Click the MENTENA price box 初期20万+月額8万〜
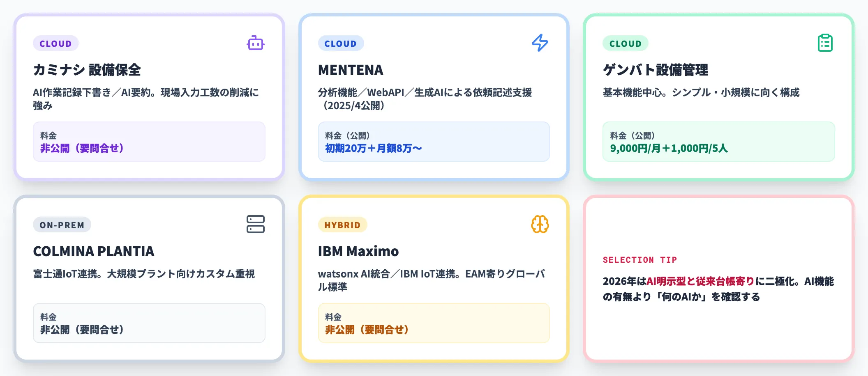The width and height of the screenshot is (868, 376). (x=434, y=142)
